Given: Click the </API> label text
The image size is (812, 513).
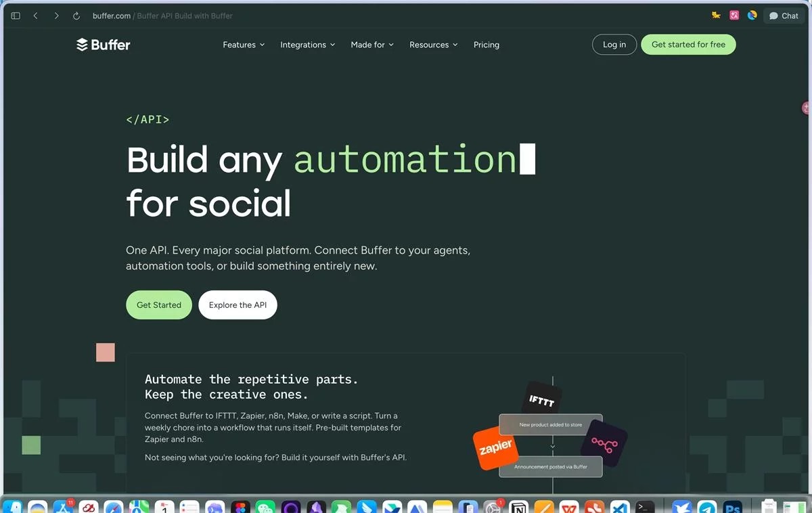Looking at the screenshot, I should tap(148, 120).
